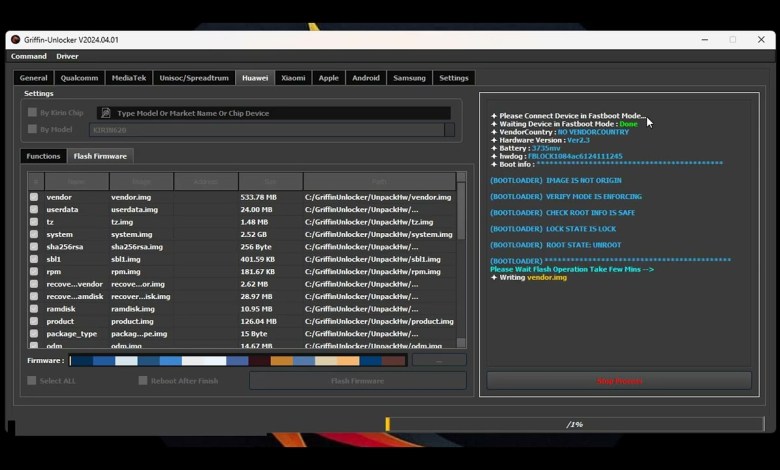Uncheck the system partition checkbox
This screenshot has width=780, height=470.
(x=34, y=234)
